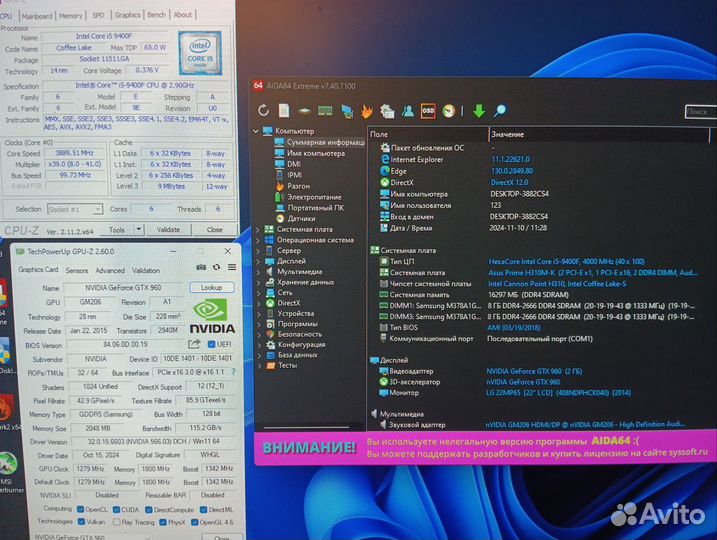The width and height of the screenshot is (717, 540).
Task: Click the Validate button in CPU-Z
Action: coord(168,230)
